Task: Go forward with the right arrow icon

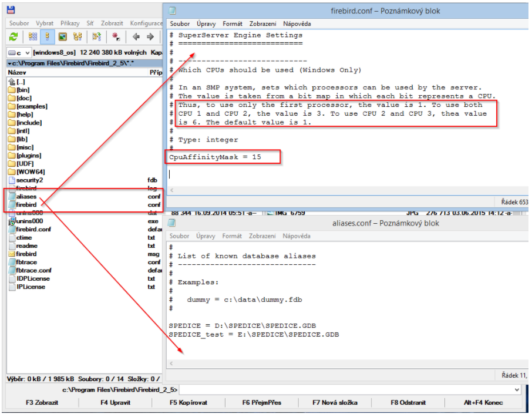Action: point(151,36)
